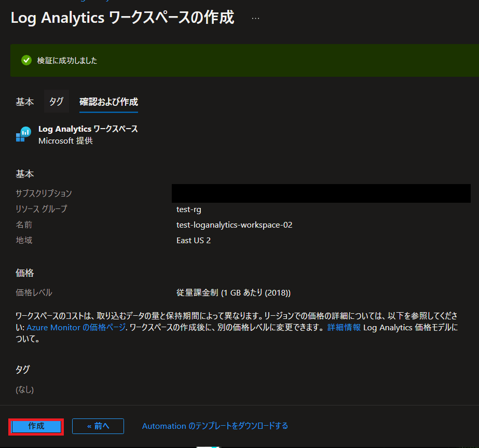Screen dimensions: 479x448
Task: Click the リソース グループ label
Action: click(x=41, y=209)
